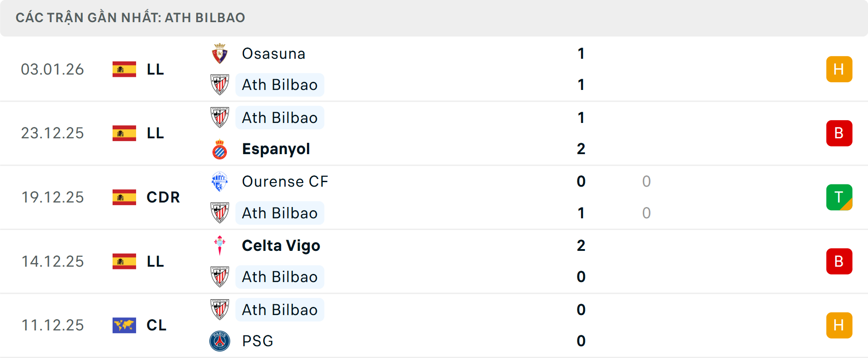Click the Espanyol club logo
Viewport: 868px width, 358px height.
click(x=220, y=149)
